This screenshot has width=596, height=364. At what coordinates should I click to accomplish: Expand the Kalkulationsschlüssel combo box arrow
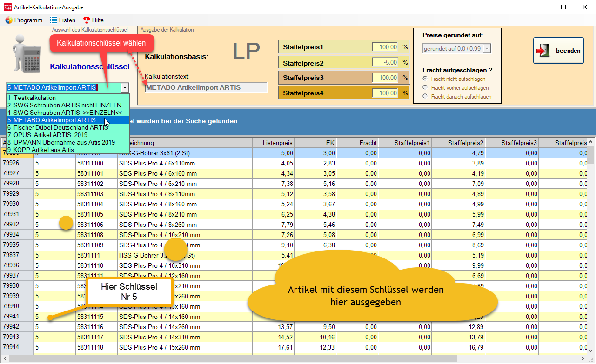click(124, 87)
